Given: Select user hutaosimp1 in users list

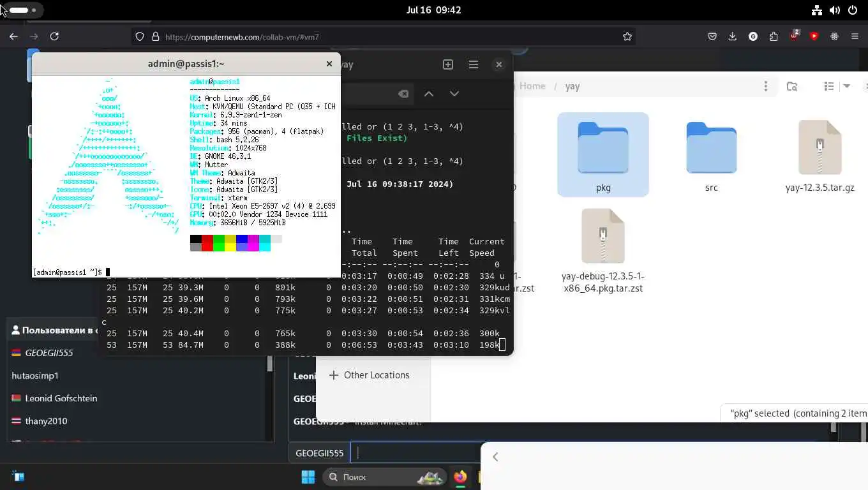Looking at the screenshot, I should (35, 376).
